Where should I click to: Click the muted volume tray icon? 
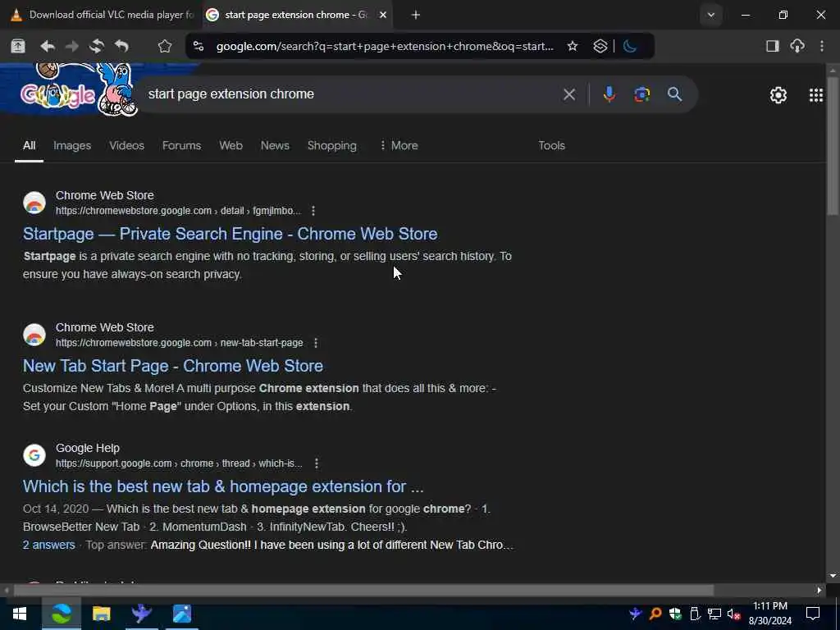pyautogui.click(x=734, y=614)
